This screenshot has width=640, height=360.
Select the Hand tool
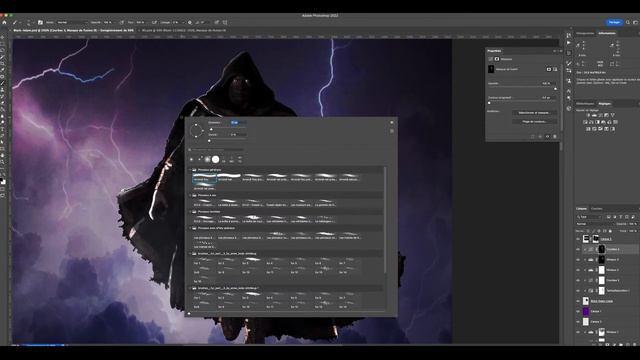pyautogui.click(x=3, y=155)
